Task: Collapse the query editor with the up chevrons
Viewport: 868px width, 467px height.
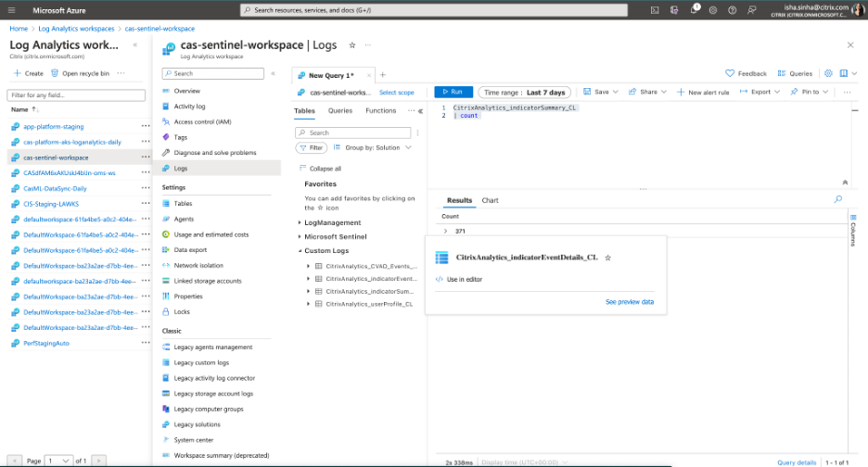Action: (845, 182)
